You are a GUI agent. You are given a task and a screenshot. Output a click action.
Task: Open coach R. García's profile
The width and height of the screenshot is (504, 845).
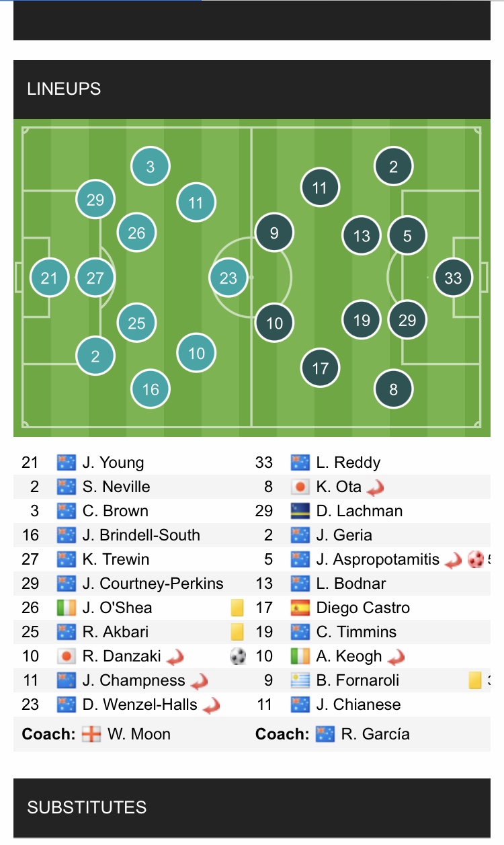click(x=375, y=734)
